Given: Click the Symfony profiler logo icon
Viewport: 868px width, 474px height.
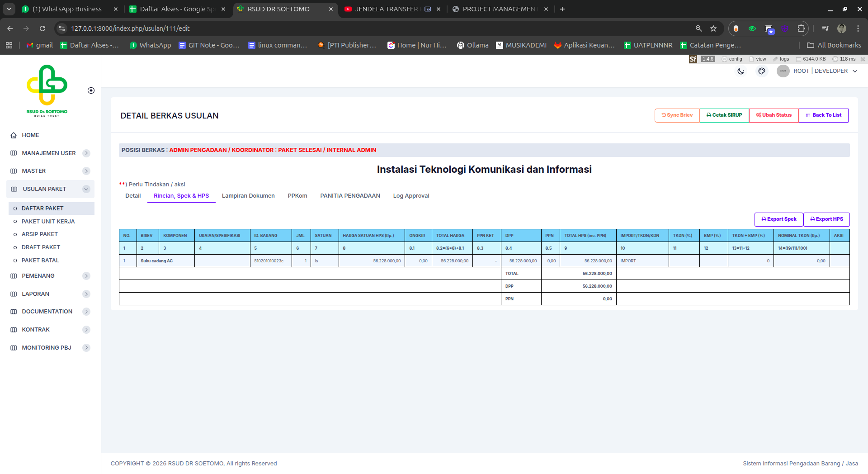Looking at the screenshot, I should (x=693, y=59).
